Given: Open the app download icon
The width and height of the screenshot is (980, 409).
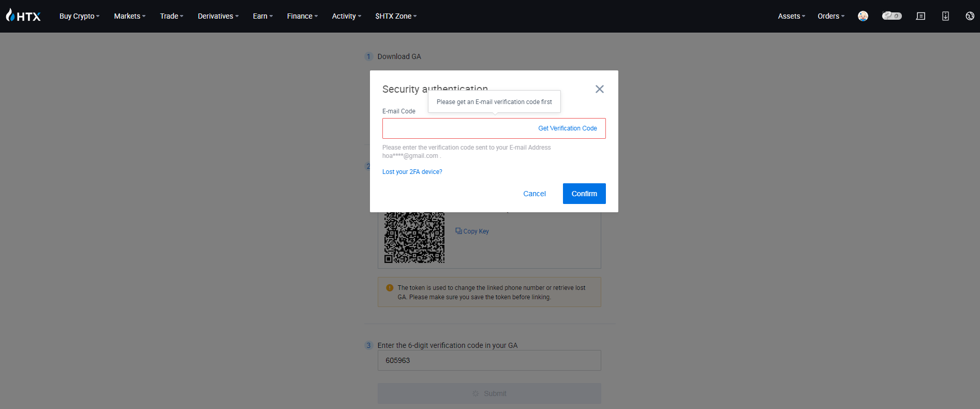Looking at the screenshot, I should click(x=945, y=16).
